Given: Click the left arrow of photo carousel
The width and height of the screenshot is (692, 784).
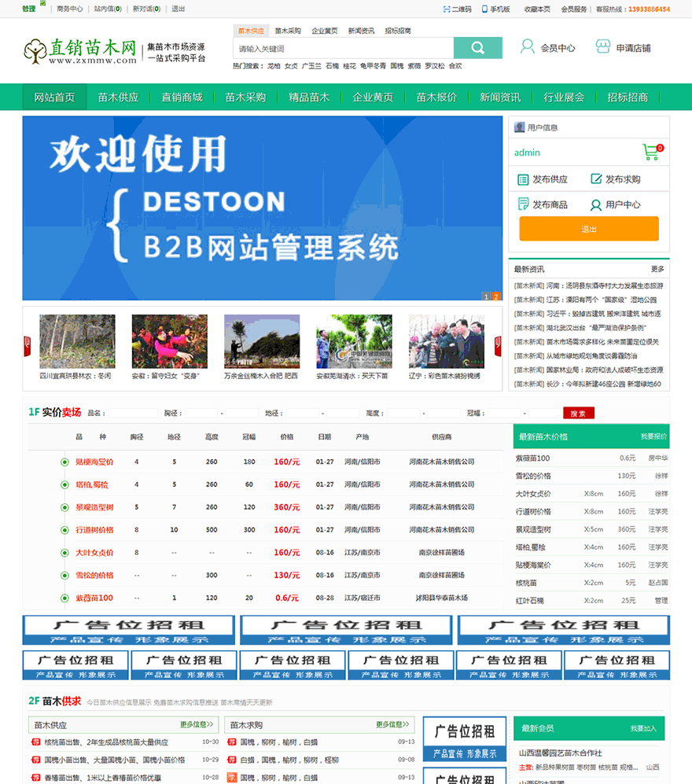Looking at the screenshot, I should click(28, 345).
